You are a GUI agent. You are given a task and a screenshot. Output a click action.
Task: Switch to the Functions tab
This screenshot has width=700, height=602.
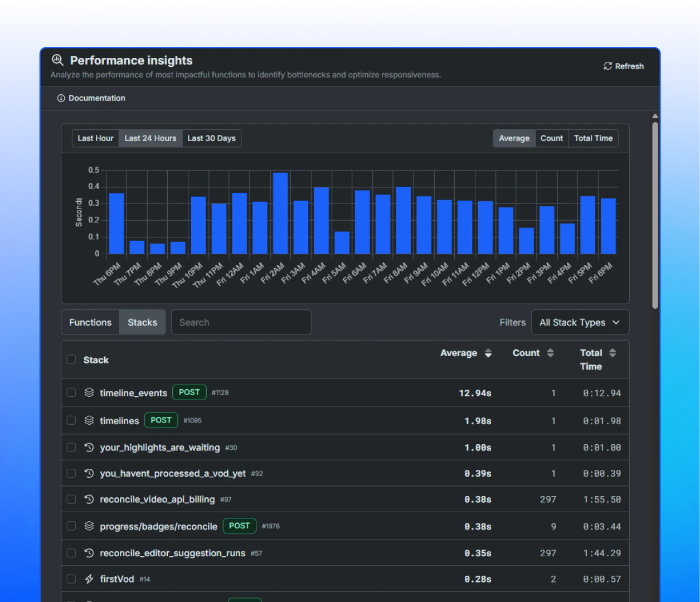click(90, 322)
